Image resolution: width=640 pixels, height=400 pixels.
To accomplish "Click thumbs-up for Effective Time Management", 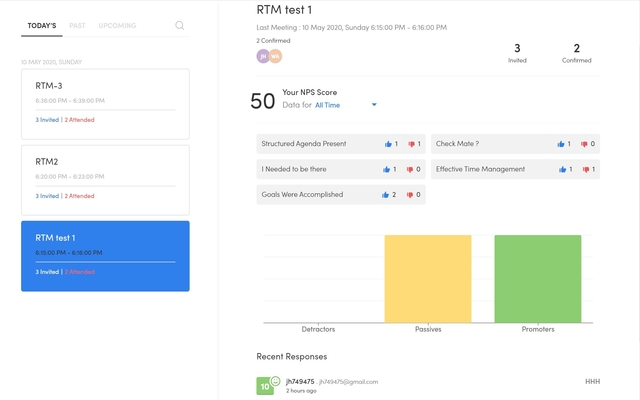I will (x=562, y=169).
